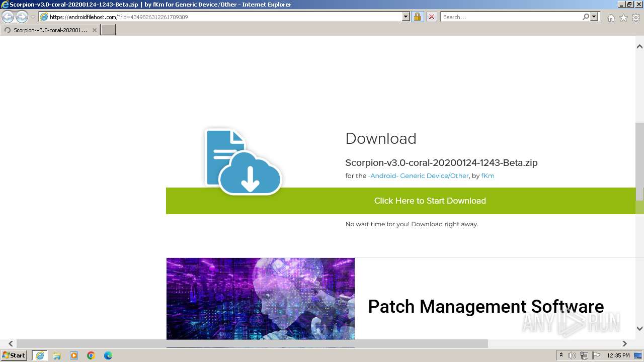This screenshot has width=644, height=362.
Task: Open the clock showing 12:35 PM
Action: coord(618,355)
